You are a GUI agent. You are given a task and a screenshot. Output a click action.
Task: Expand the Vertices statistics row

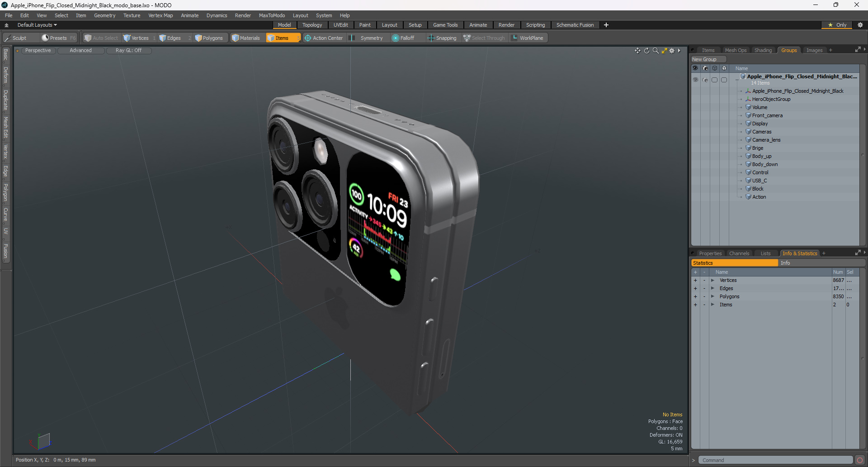coord(712,281)
